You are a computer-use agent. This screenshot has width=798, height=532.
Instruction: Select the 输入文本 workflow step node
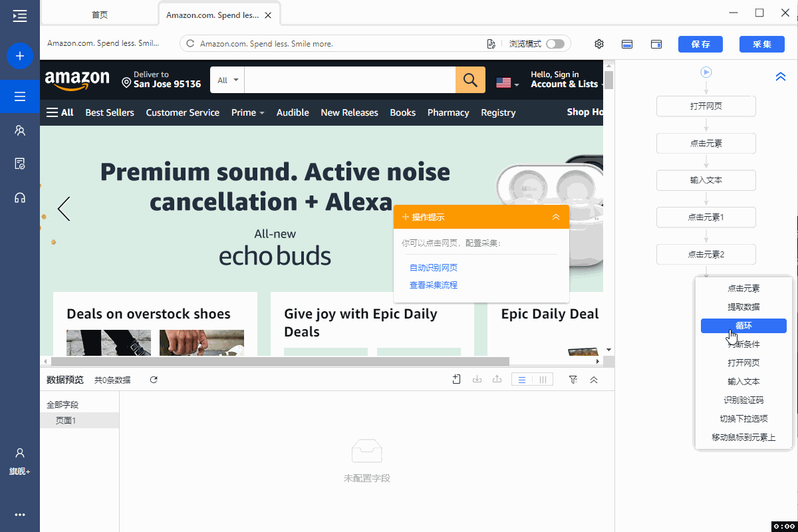point(706,180)
